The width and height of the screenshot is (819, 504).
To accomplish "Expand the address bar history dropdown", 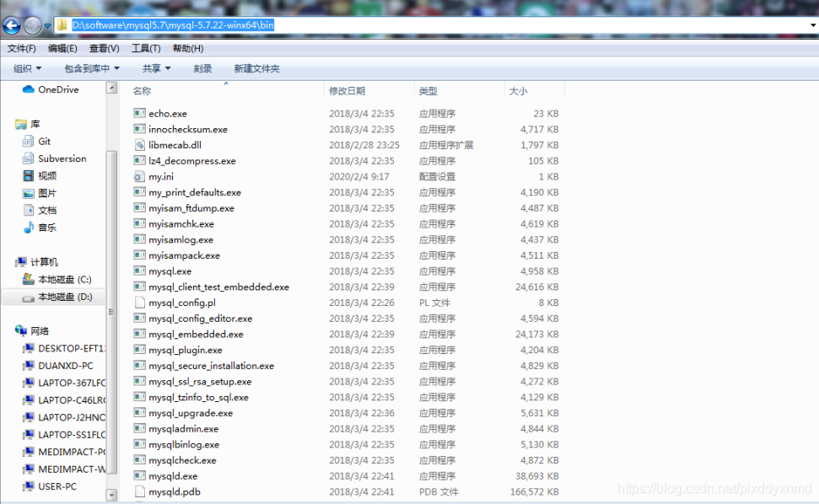I will [x=813, y=25].
